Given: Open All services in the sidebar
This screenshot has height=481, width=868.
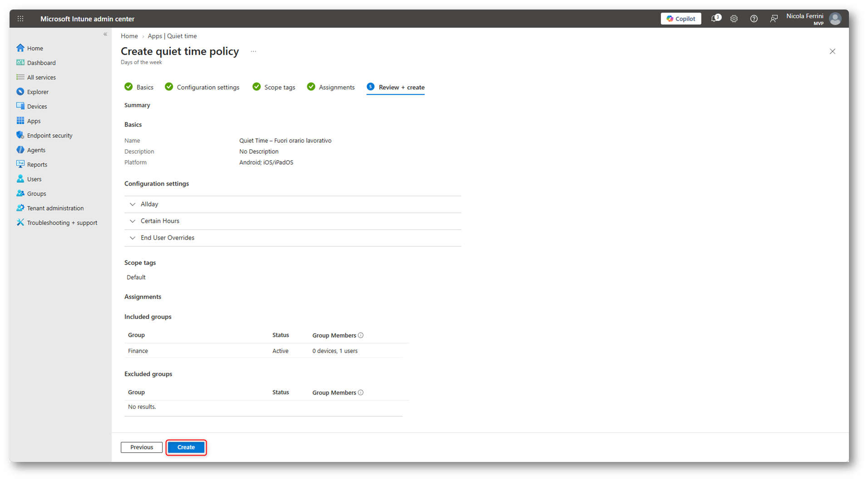Looking at the screenshot, I should click(x=41, y=77).
